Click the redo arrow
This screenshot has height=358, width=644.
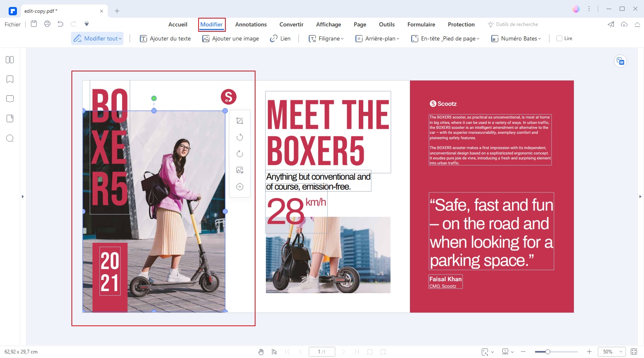point(73,24)
